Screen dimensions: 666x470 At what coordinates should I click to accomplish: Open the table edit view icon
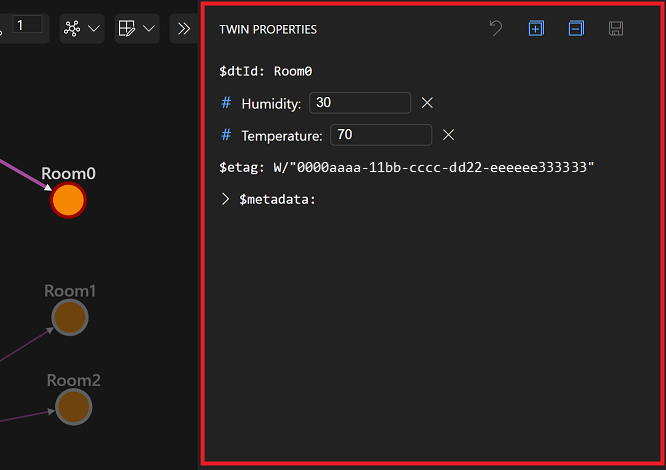tap(127, 28)
